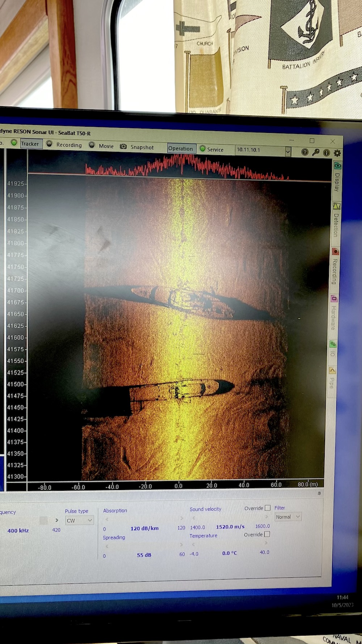Viewport: 362px width, 644px height.
Task: Maximize the Sonar UI window
Action: point(312,141)
